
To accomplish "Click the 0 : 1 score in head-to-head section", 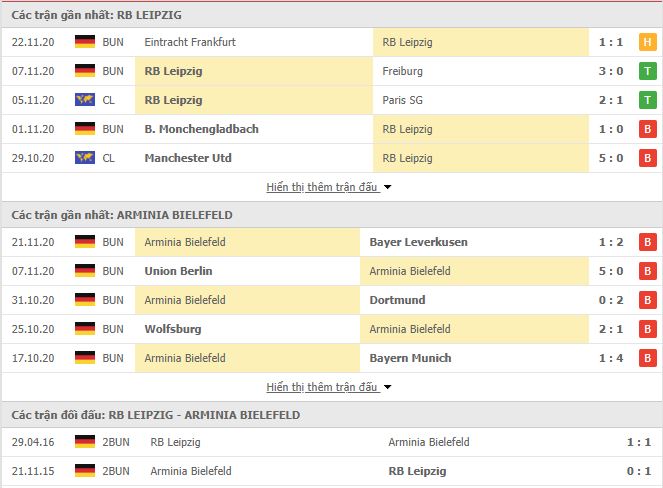I will [638, 471].
